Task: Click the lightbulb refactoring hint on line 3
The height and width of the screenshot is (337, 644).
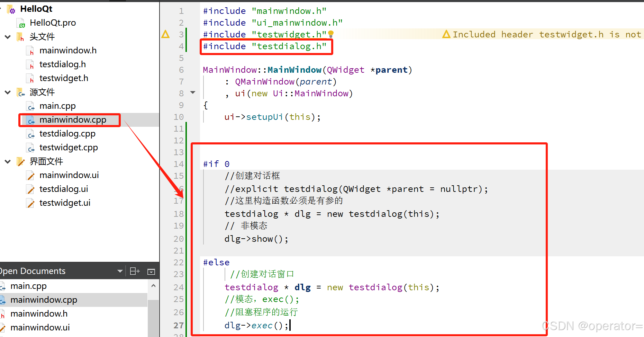Action: point(331,34)
